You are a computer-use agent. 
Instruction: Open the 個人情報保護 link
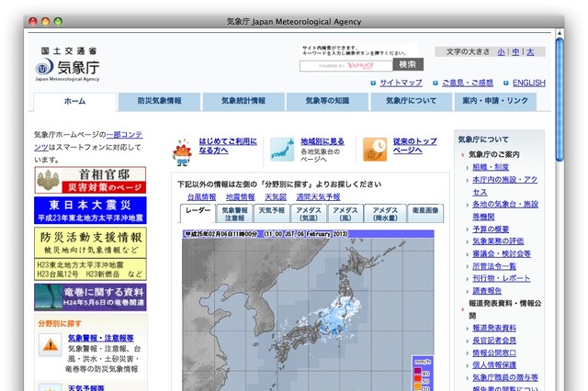tap(494, 365)
